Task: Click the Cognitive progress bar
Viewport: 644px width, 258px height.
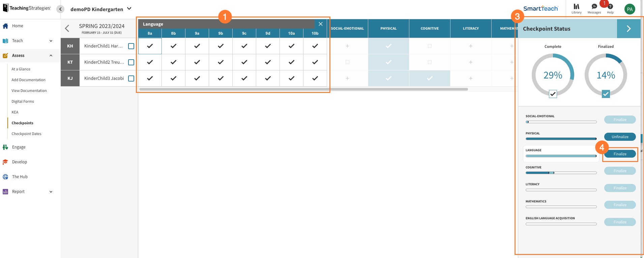Action: click(561, 173)
